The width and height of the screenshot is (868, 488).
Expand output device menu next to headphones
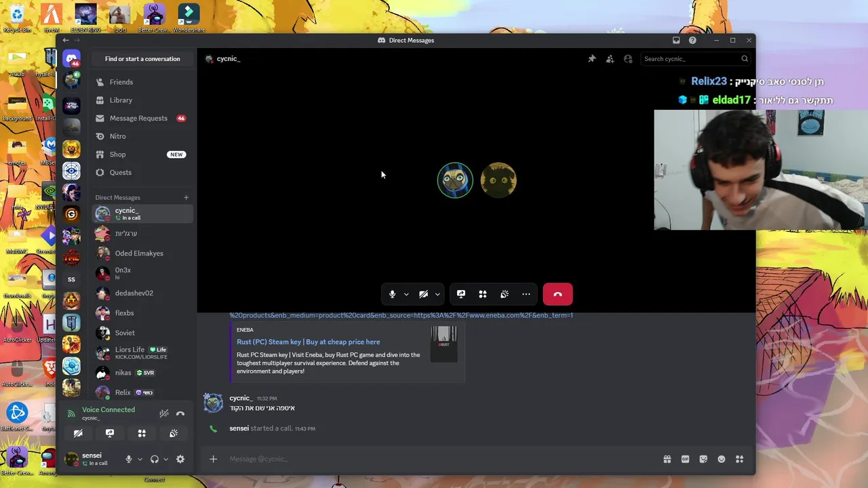165,459
